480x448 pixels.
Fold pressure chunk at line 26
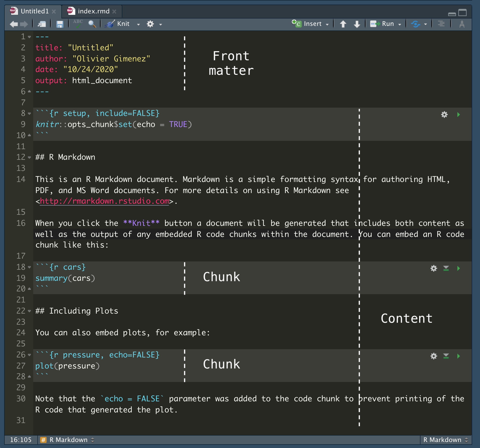tap(30, 355)
